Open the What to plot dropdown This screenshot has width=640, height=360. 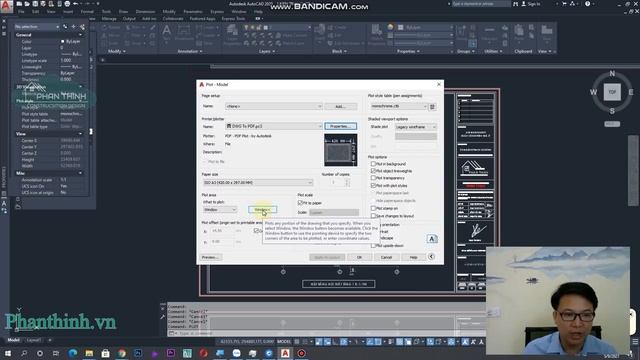click(220, 209)
